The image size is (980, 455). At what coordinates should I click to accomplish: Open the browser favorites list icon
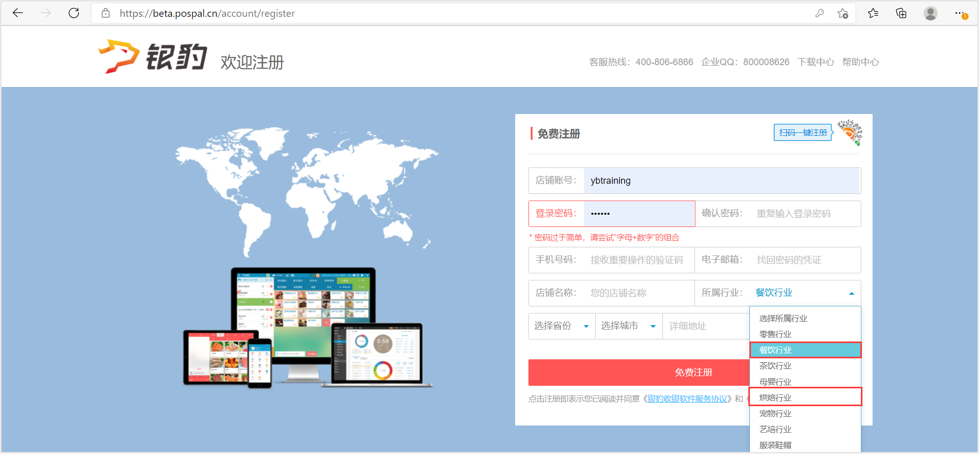(873, 13)
